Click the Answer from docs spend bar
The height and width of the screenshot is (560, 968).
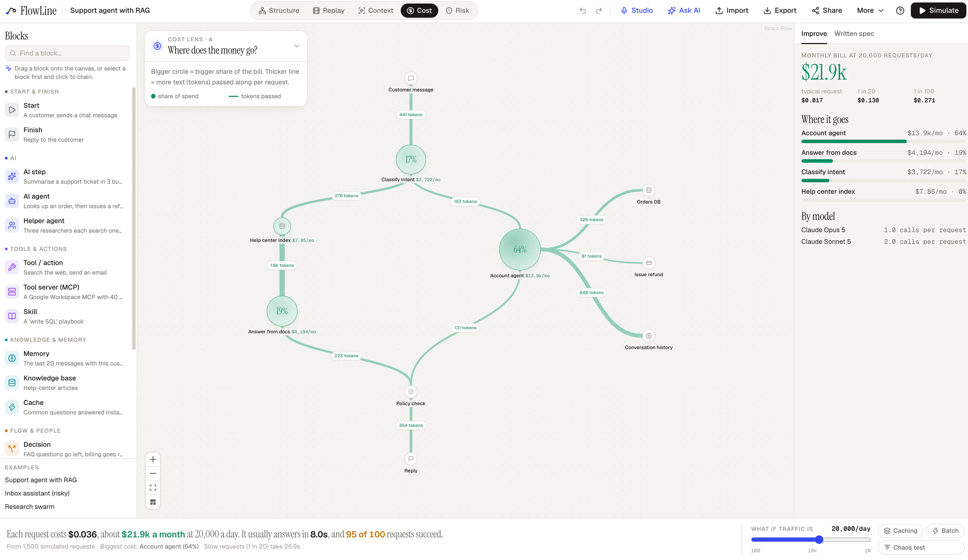884,161
